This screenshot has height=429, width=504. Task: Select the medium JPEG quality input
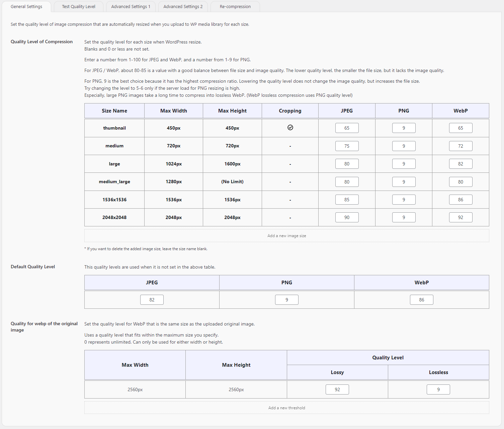pos(347,146)
